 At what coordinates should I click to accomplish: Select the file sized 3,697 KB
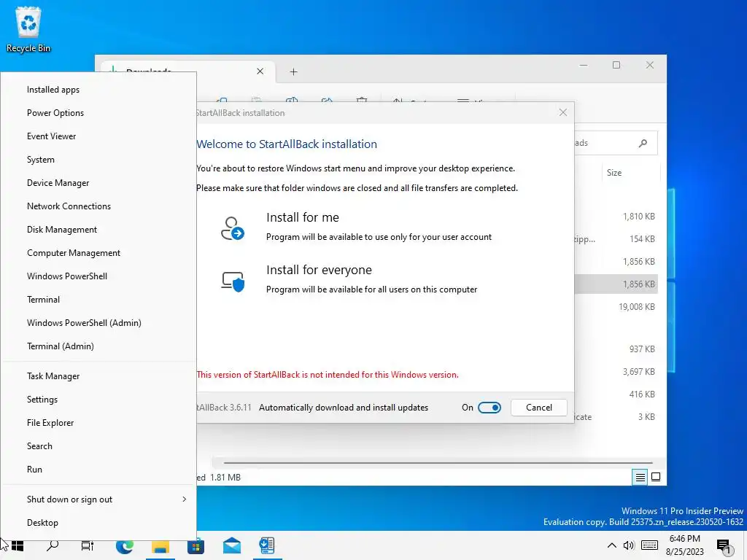(x=638, y=371)
